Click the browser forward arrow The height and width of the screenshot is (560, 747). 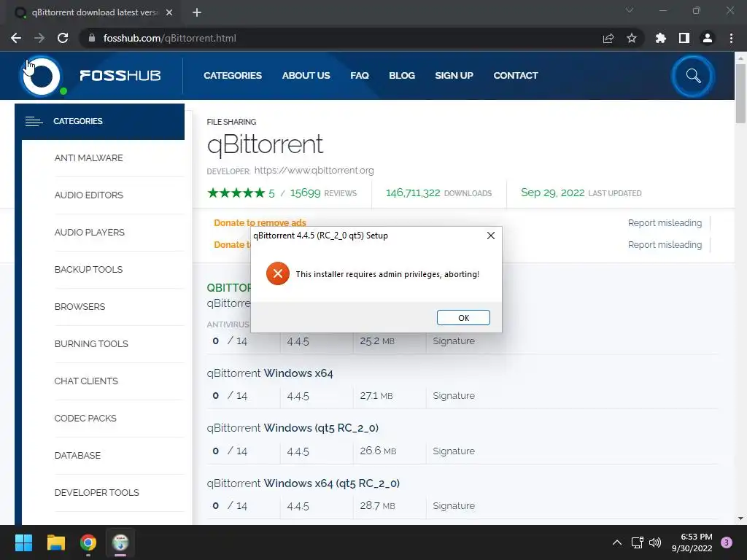tap(39, 38)
